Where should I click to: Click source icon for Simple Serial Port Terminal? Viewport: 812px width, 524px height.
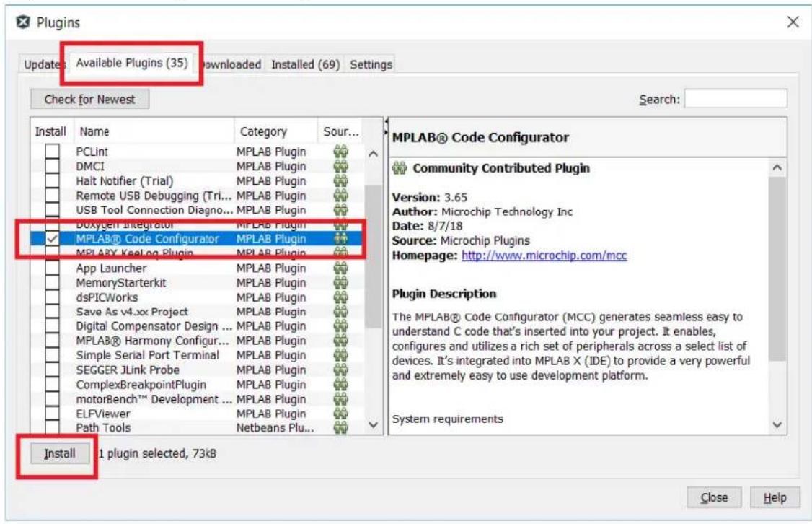click(x=341, y=355)
